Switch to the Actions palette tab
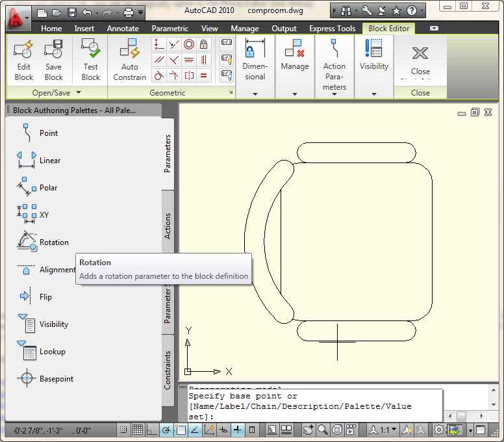 click(x=168, y=226)
